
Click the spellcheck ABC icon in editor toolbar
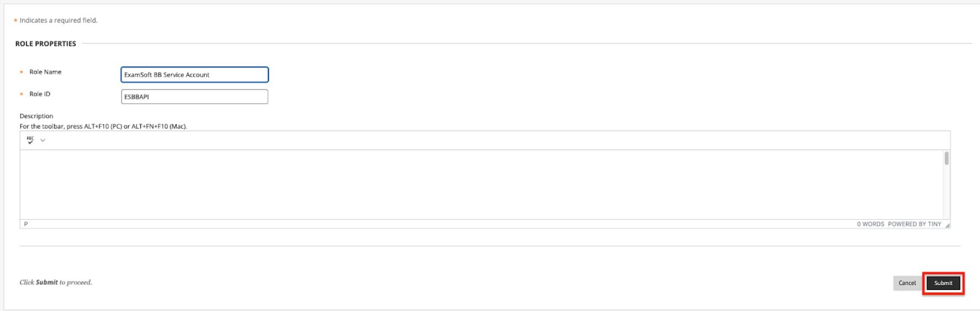pos(30,140)
